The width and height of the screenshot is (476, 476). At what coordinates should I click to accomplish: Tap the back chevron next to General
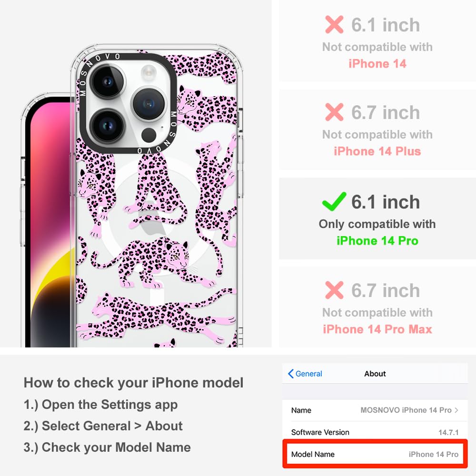pyautogui.click(x=290, y=374)
